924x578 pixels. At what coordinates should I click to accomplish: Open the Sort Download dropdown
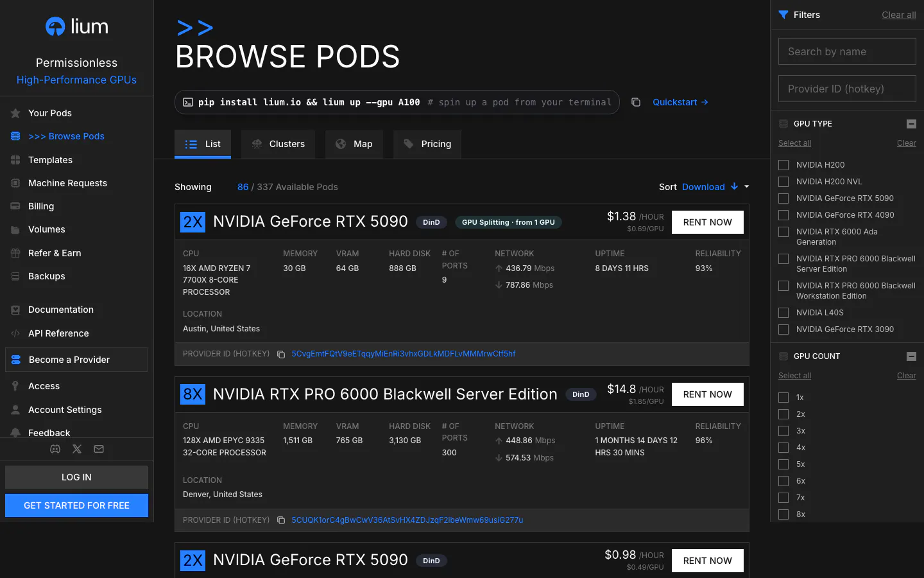click(x=703, y=187)
